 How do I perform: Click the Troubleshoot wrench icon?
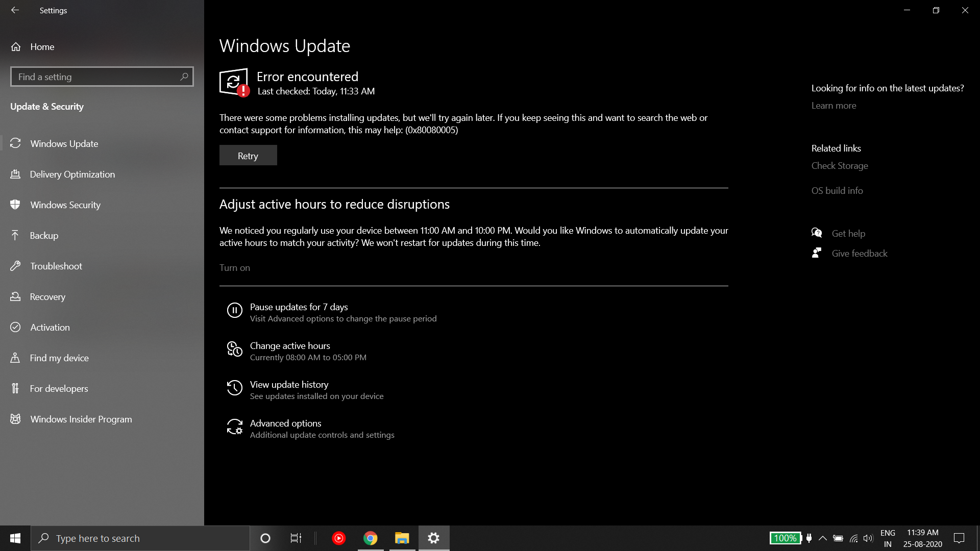coord(15,266)
